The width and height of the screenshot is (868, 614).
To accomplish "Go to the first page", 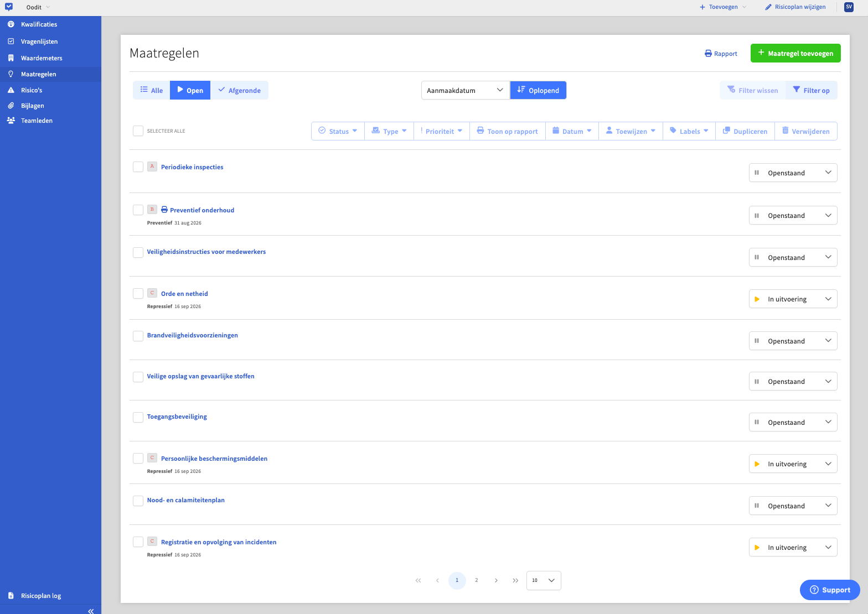I will tap(418, 580).
